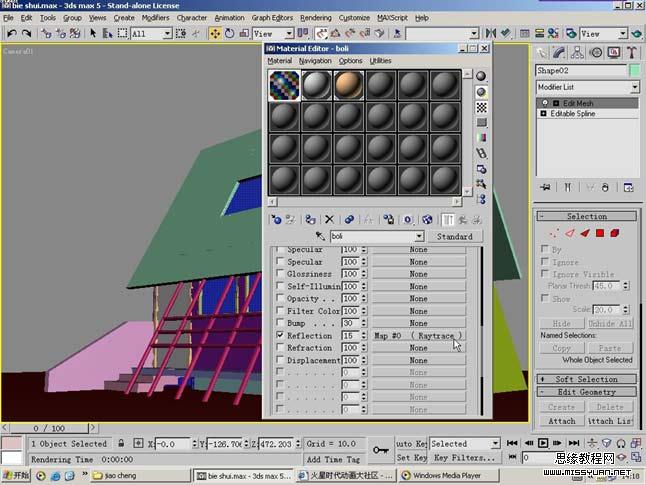This screenshot has width=646, height=485.
Task: Enable the Filter Color map checkbox
Action: 280,310
